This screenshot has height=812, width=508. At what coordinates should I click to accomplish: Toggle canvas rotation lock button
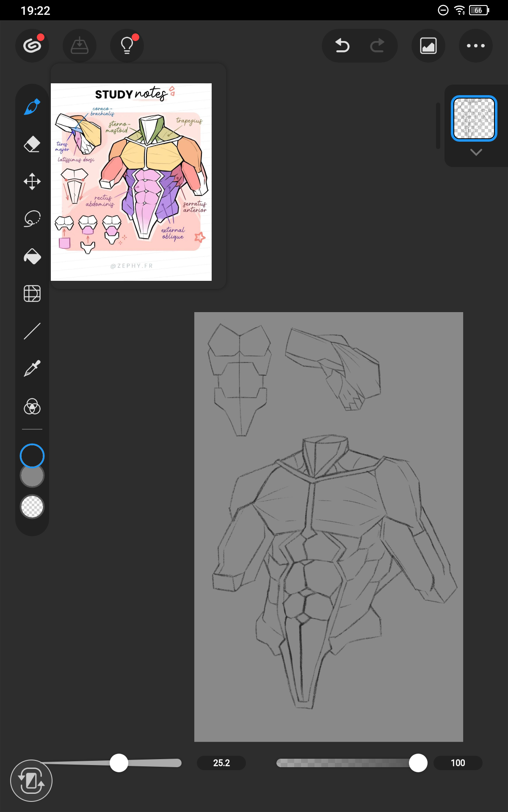pyautogui.click(x=31, y=781)
